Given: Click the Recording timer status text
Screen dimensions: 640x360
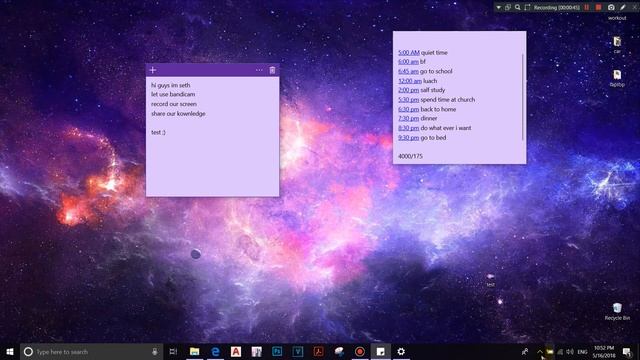Looking at the screenshot, I should (557, 7).
